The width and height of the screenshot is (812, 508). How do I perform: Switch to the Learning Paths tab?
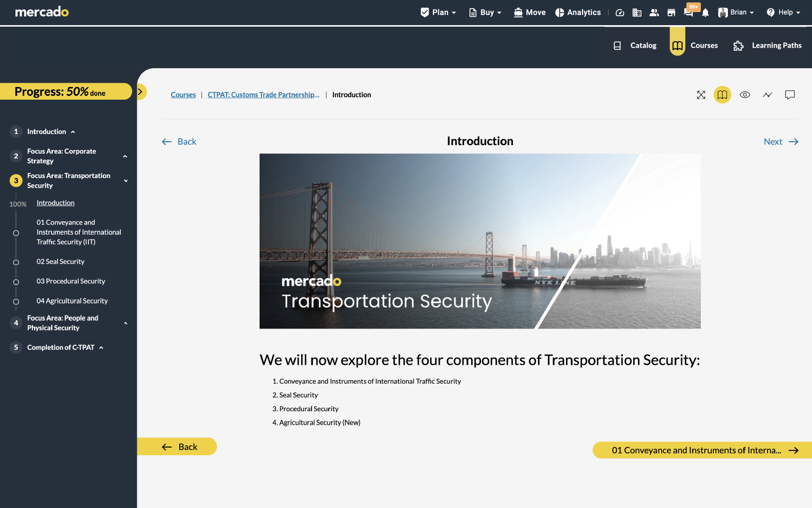pyautogui.click(x=768, y=45)
